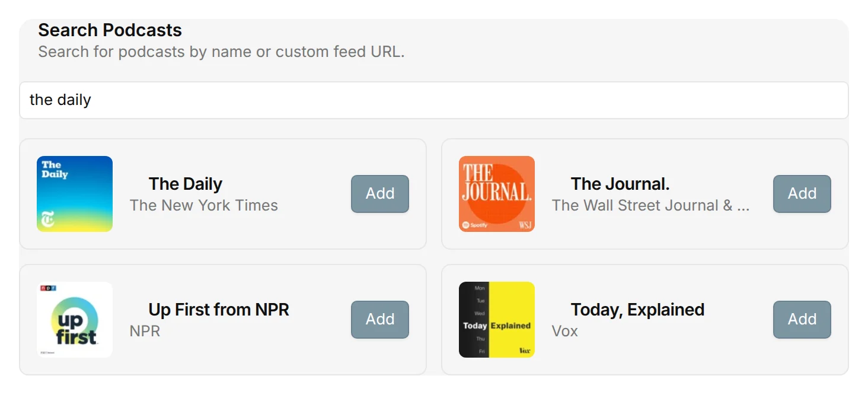Screen dimensions: 868x395
Task: Select The Journal. title text
Action: click(620, 184)
